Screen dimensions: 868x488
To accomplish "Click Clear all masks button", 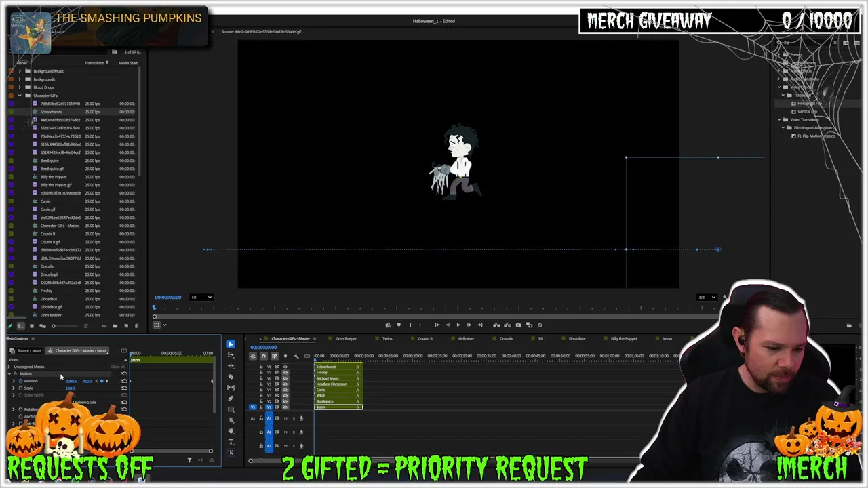I will 118,367.
